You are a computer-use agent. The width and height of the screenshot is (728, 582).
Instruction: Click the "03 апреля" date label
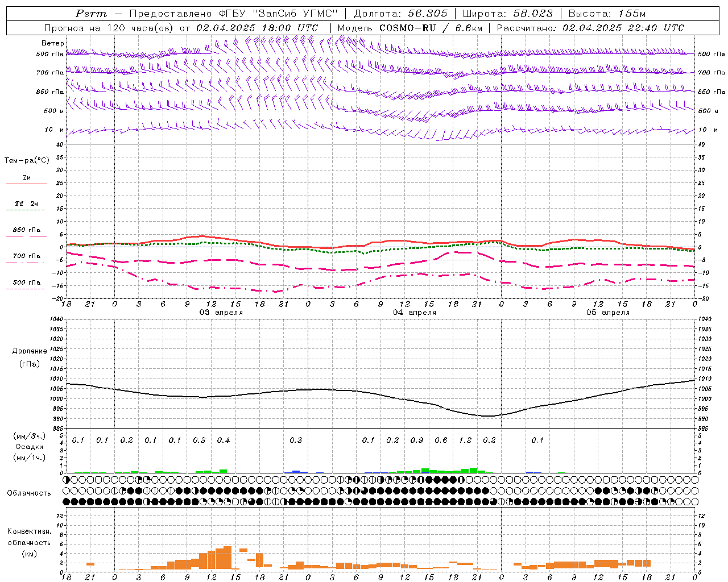tap(221, 313)
